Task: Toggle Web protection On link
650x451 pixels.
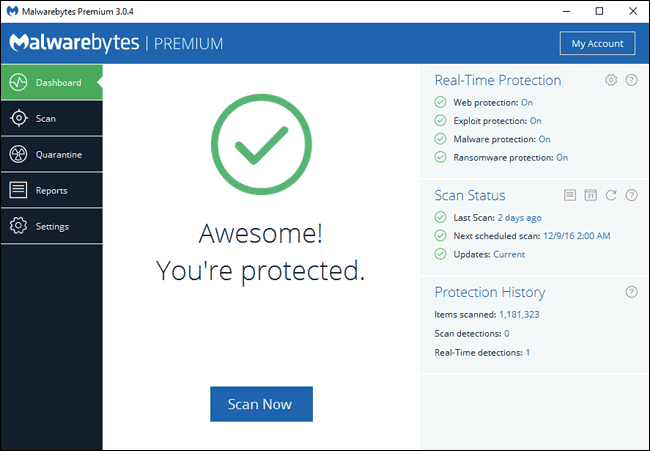Action: (527, 102)
